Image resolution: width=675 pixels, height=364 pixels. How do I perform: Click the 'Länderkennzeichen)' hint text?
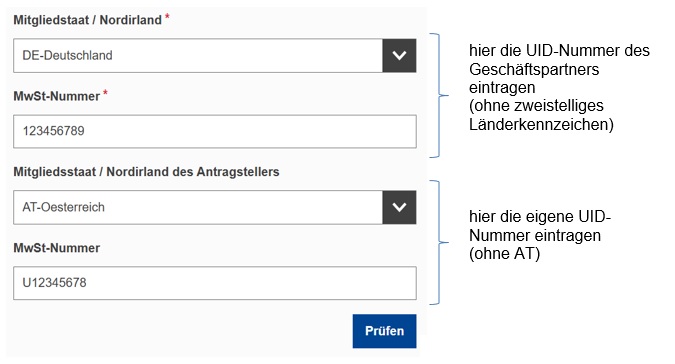point(541,125)
